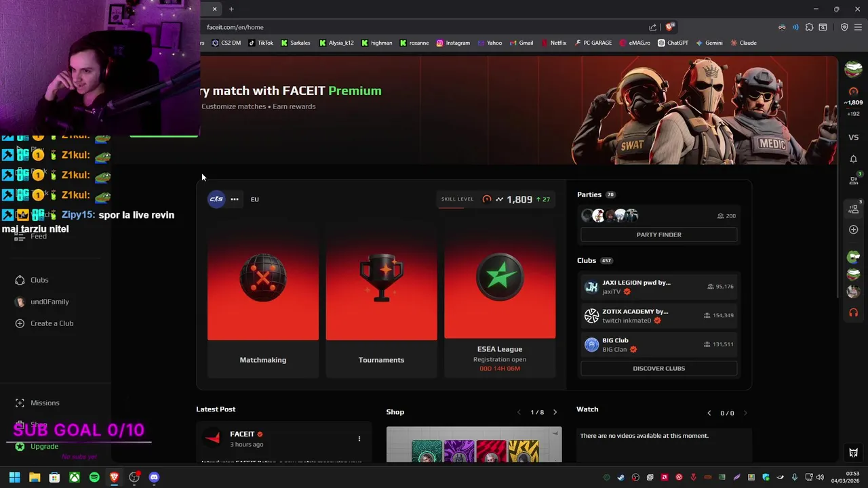This screenshot has height=488, width=868.
Task: Open Sarkales bookmark
Action: [x=296, y=43]
